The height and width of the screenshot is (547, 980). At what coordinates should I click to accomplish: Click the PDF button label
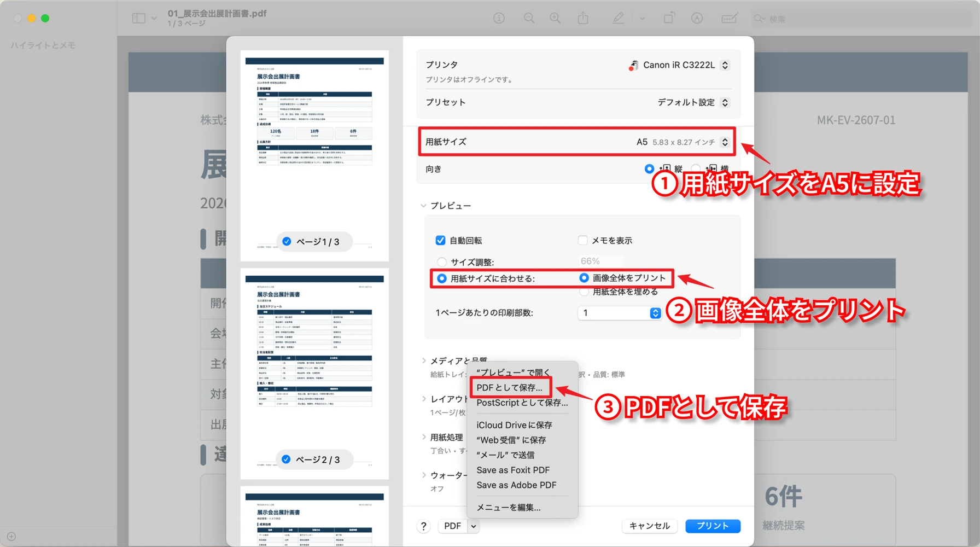453,526
